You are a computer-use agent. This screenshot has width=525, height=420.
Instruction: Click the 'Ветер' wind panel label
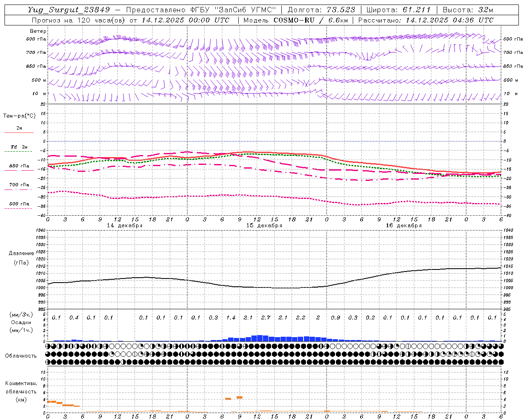tap(38, 31)
